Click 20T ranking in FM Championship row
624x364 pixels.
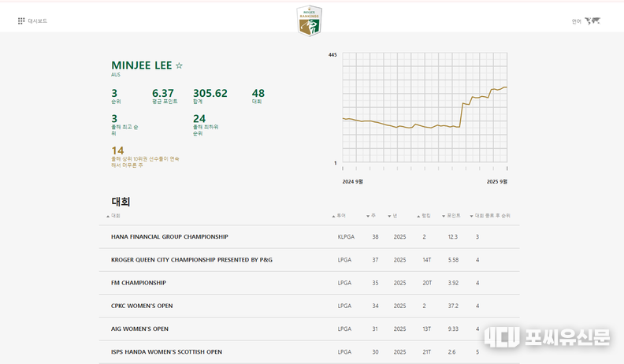[427, 283]
